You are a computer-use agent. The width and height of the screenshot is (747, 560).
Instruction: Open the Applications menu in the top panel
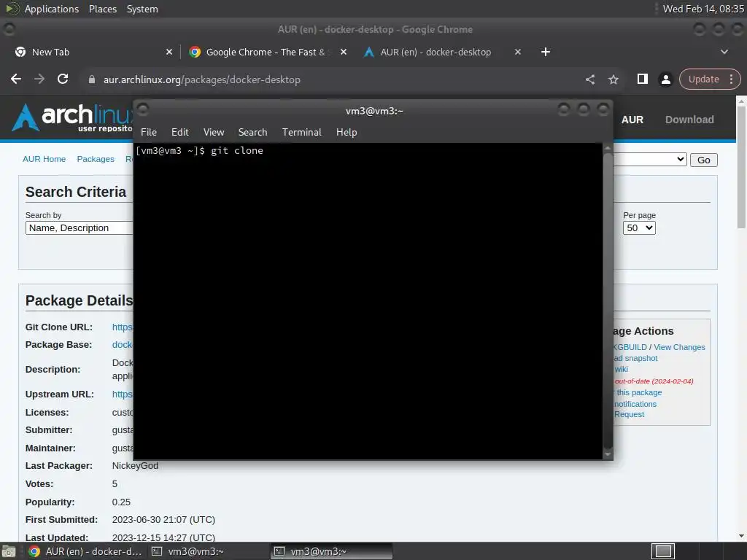pyautogui.click(x=52, y=9)
